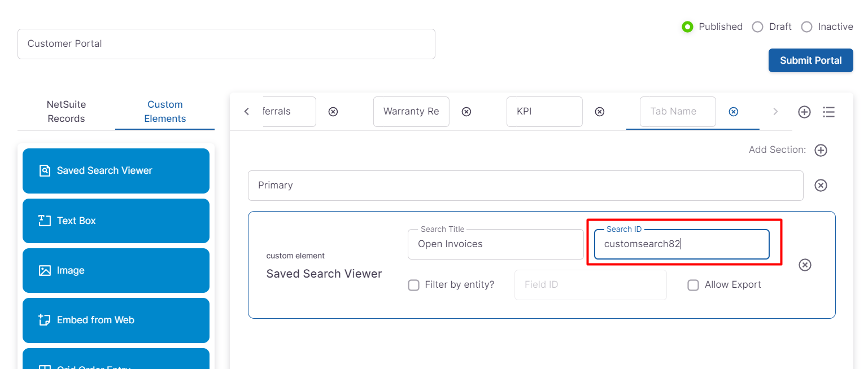The height and width of the screenshot is (369, 868).
Task: Remove the Primary section with X icon
Action: point(821,186)
